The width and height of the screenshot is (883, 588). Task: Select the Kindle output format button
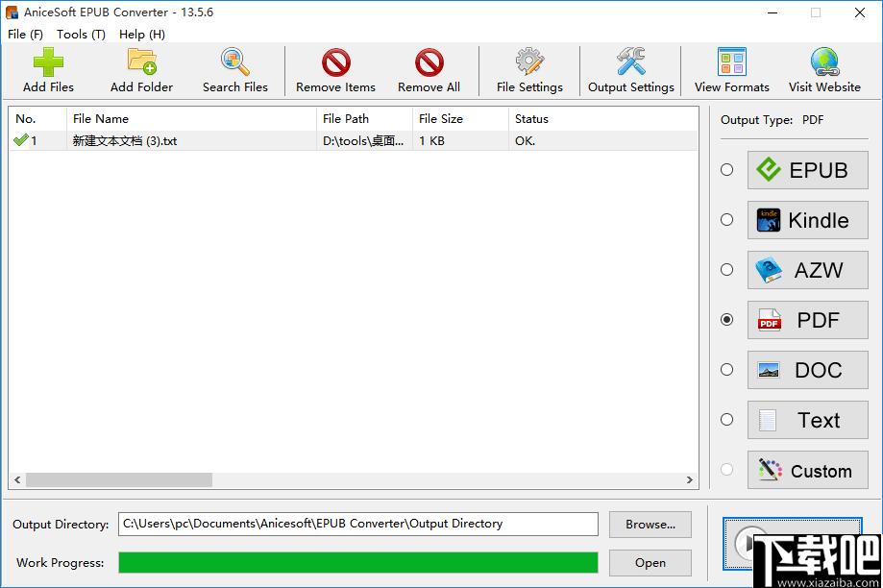(807, 220)
